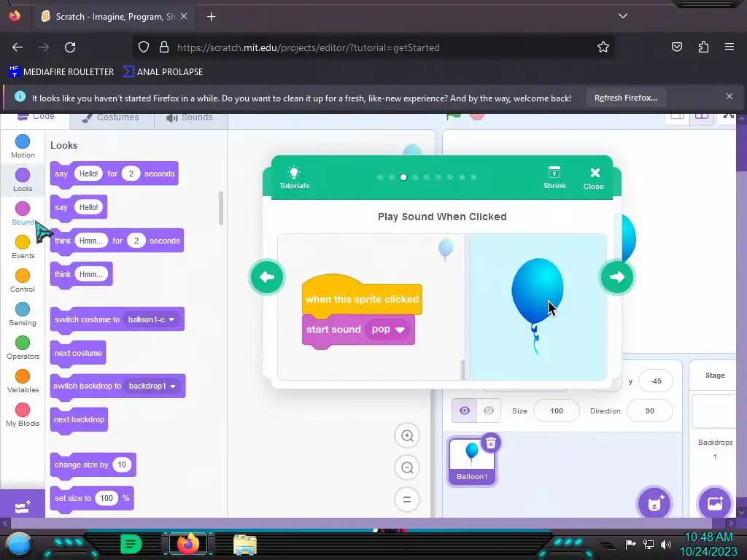
Task: Open the Windows Start orb
Action: pyautogui.click(x=18, y=545)
